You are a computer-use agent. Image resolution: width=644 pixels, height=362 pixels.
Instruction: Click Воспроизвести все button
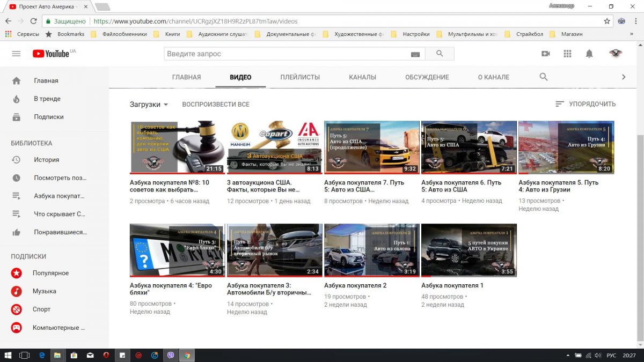click(216, 105)
